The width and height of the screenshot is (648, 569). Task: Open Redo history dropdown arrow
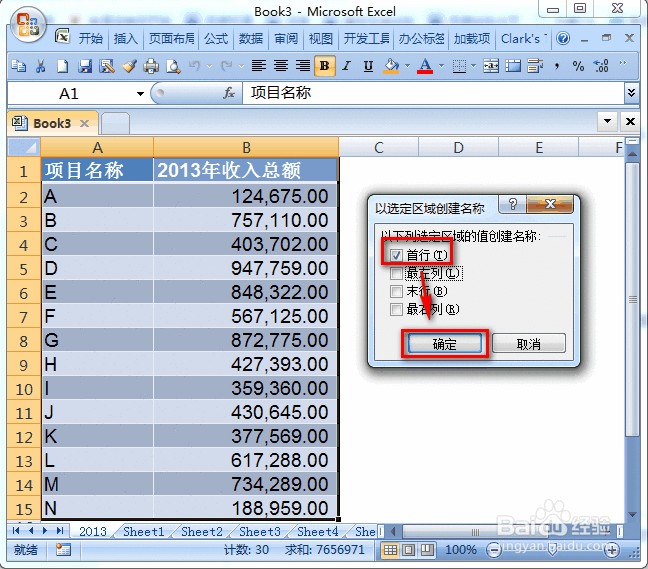(x=241, y=66)
